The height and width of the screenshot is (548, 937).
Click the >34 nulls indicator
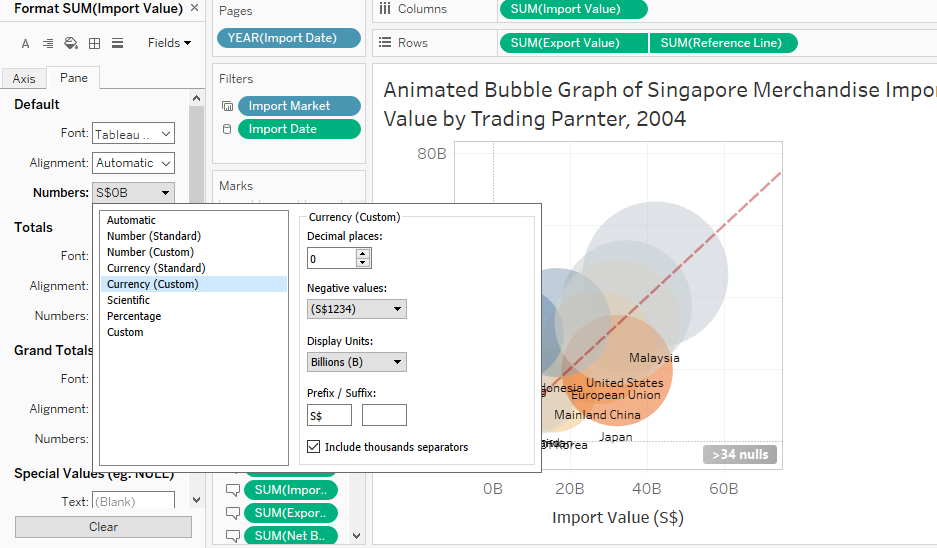[740, 455]
